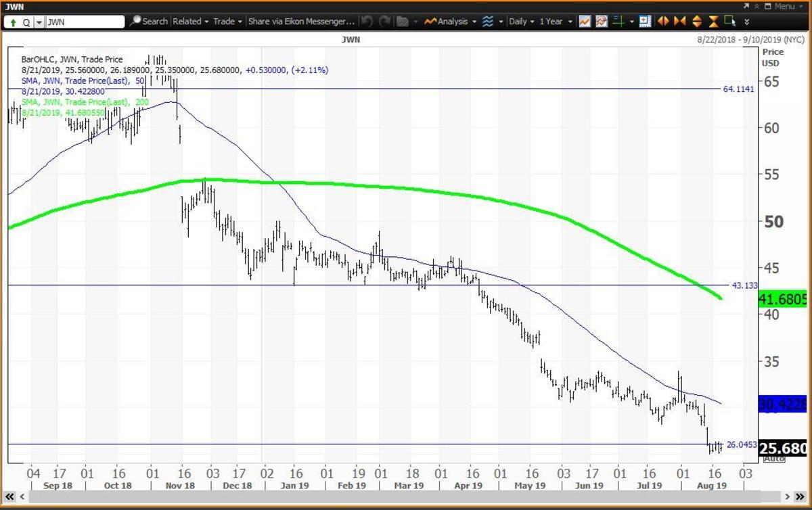Compress chart horizontally with inward arrows icon
This screenshot has height=510, width=812.
click(x=681, y=22)
